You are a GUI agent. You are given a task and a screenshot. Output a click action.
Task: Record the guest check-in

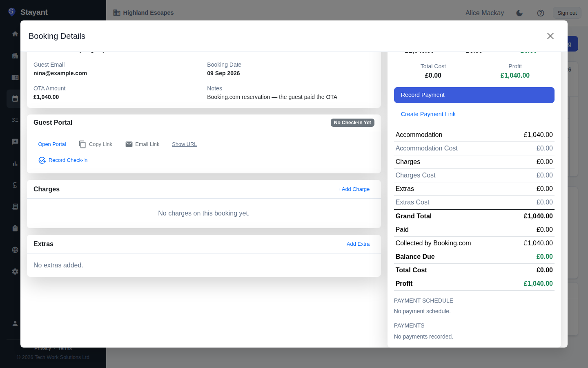tap(63, 160)
